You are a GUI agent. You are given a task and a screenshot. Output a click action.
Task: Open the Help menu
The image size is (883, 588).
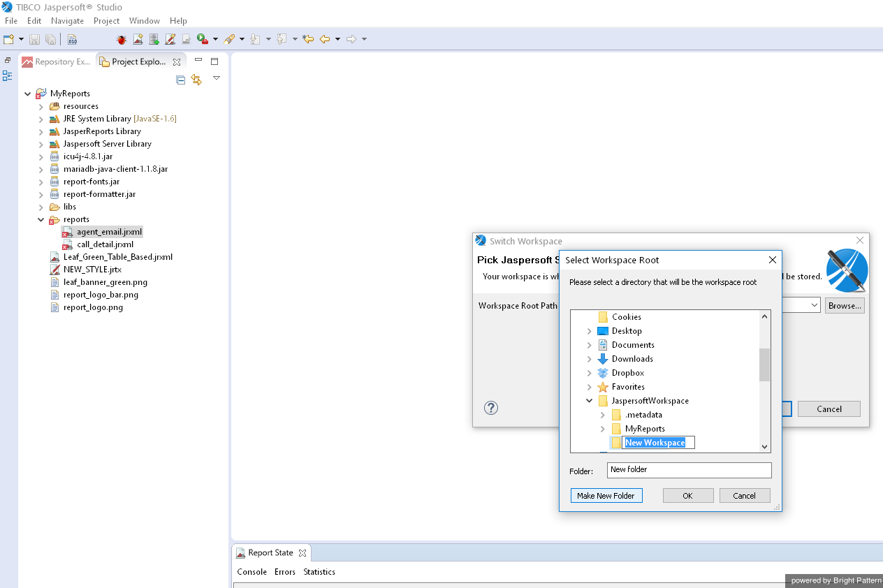178,21
